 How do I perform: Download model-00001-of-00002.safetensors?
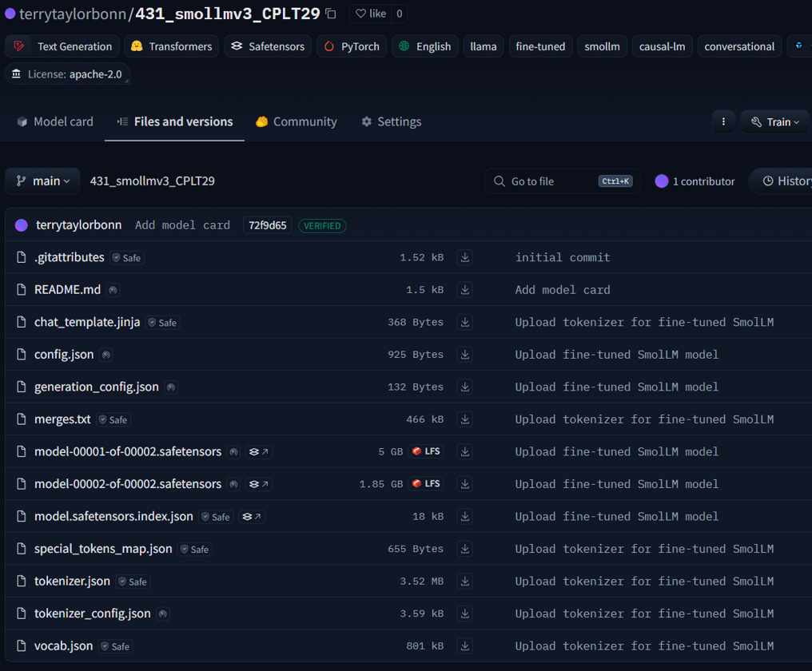click(x=465, y=451)
